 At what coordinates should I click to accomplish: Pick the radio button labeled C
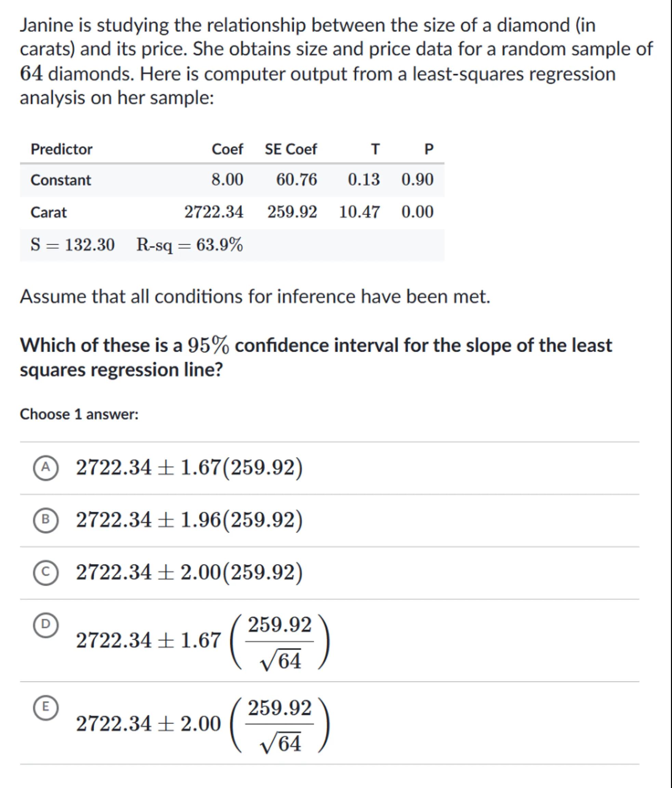click(x=45, y=572)
